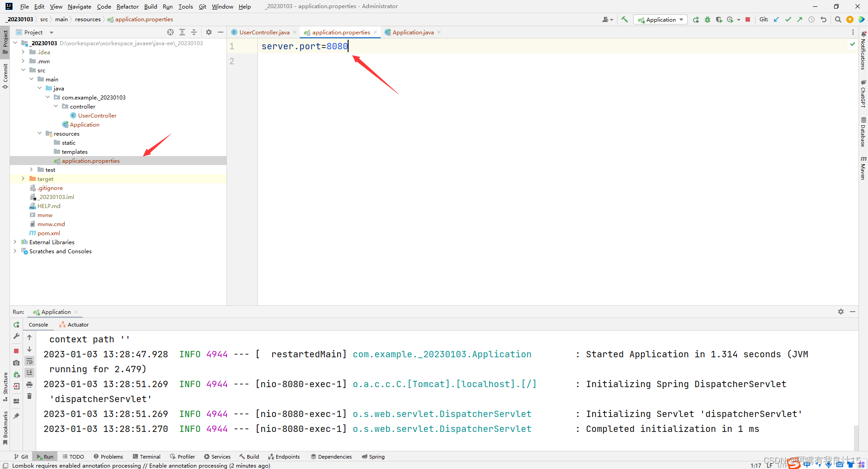This screenshot has width=868, height=469.
Task: Select application.properties in the project tree
Action: tap(91, 161)
